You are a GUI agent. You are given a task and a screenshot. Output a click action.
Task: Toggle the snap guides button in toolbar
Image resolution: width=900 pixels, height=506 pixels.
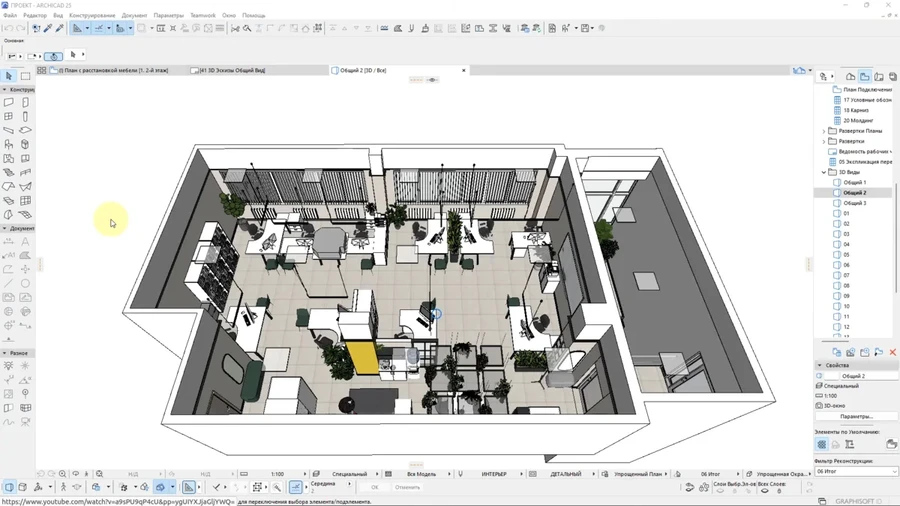[99, 28]
